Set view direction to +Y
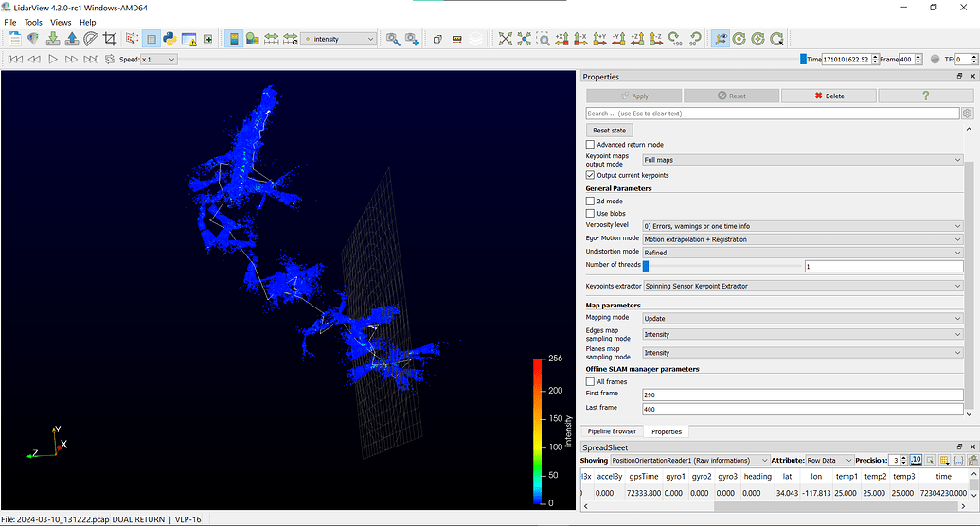 click(x=599, y=39)
